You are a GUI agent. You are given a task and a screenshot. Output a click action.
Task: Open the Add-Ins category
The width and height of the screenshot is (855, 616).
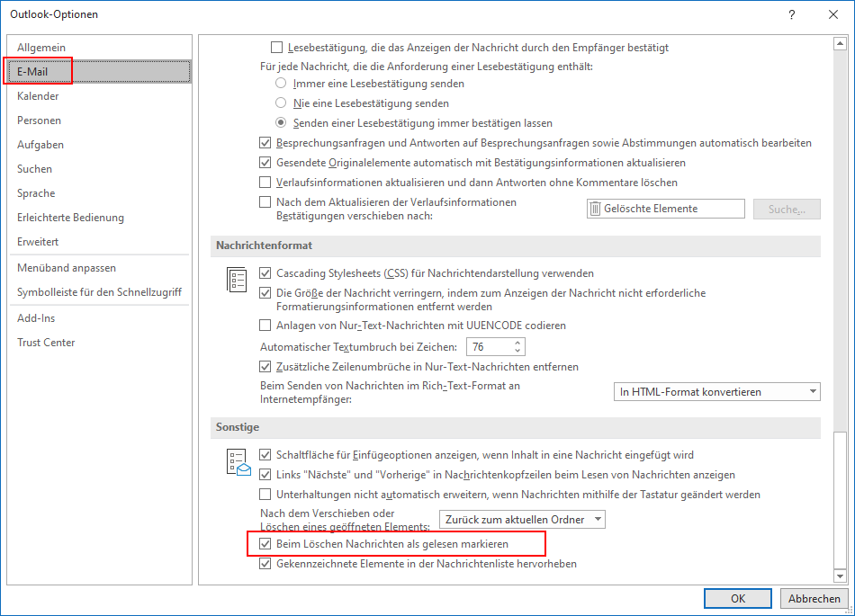[x=99, y=318]
